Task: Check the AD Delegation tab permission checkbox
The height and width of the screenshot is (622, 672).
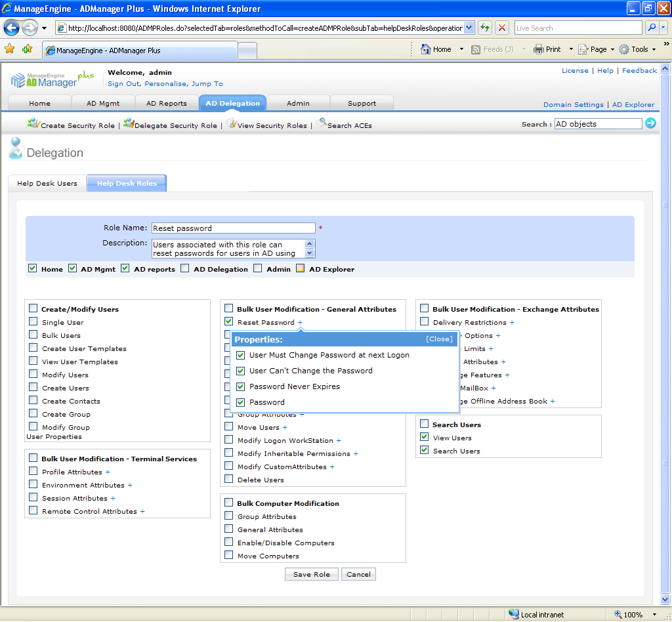Action: coord(184,268)
